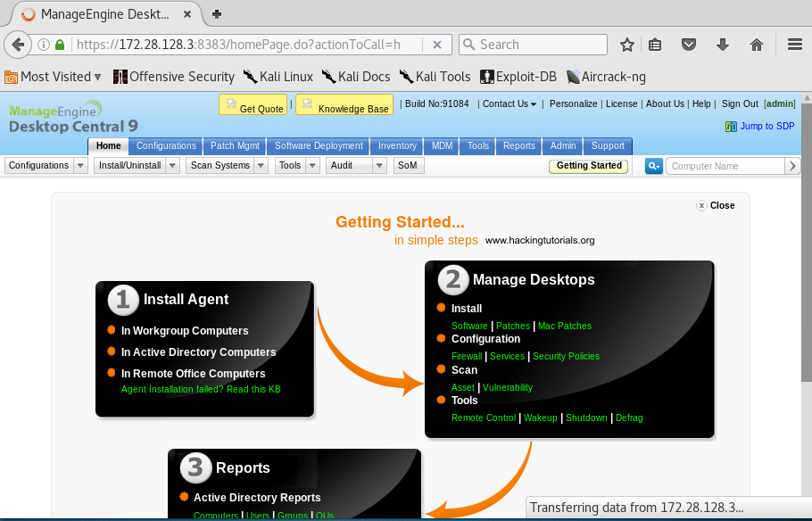Open the Remote Control tool link

[x=484, y=418]
